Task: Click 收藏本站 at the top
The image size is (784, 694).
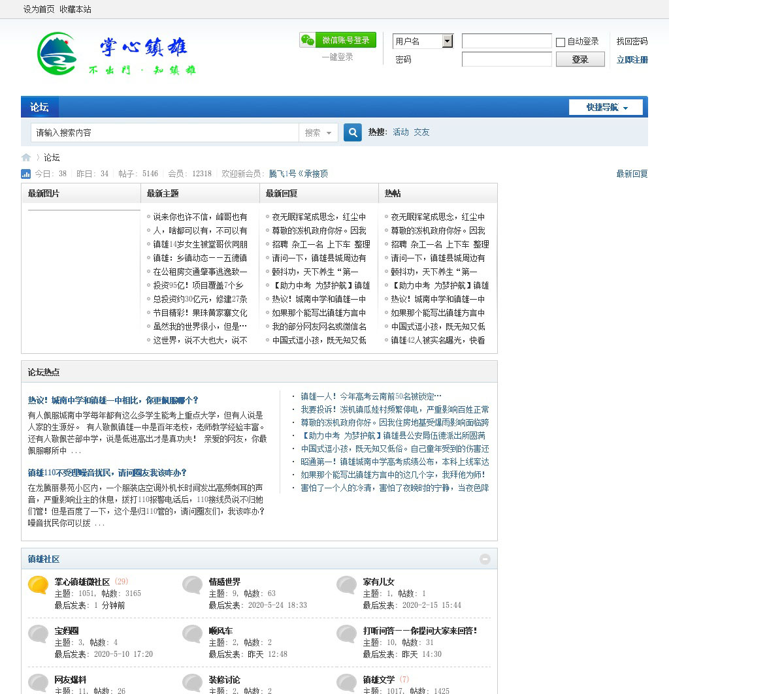Action: pyautogui.click(x=75, y=9)
